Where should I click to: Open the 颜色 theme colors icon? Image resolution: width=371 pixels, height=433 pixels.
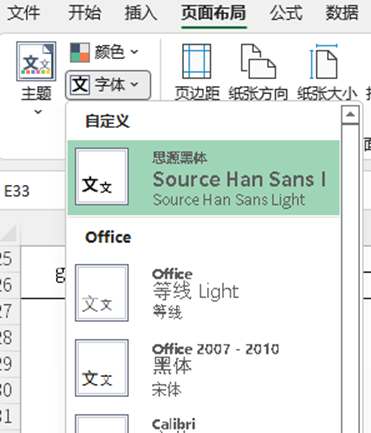[80, 52]
